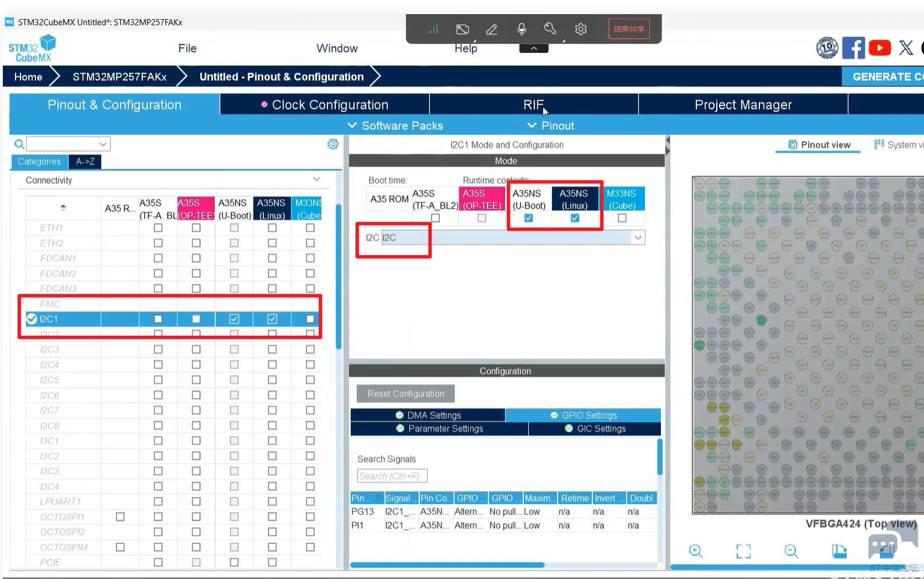This screenshot has height=579, width=924.
Task: Click the Pinout view chip icon
Action: click(793, 144)
